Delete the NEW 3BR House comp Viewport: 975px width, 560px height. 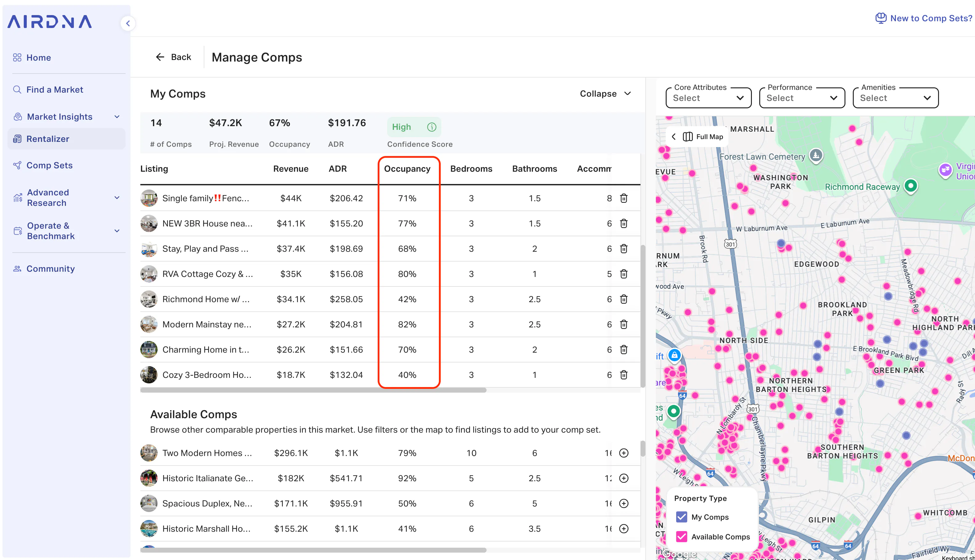point(624,223)
